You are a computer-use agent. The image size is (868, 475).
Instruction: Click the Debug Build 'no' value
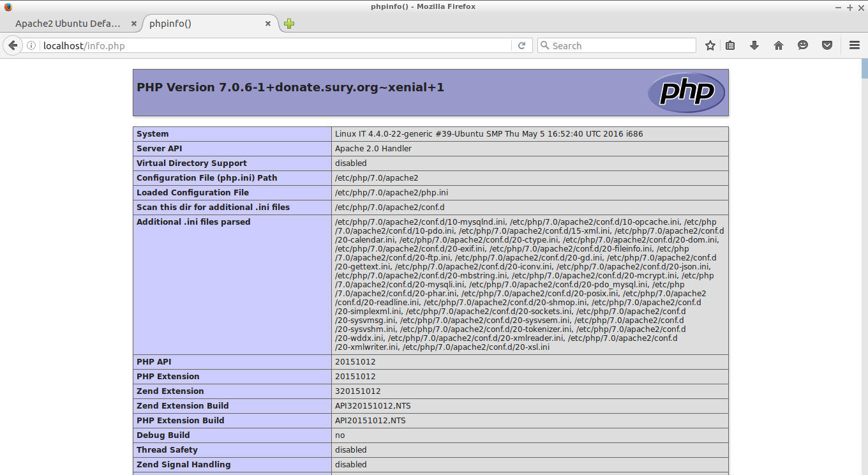click(340, 435)
